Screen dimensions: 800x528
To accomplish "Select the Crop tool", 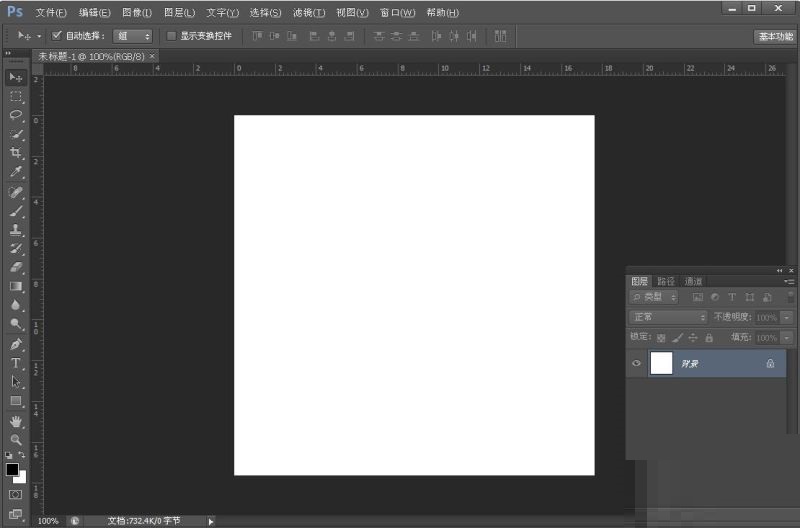I will click(16, 153).
